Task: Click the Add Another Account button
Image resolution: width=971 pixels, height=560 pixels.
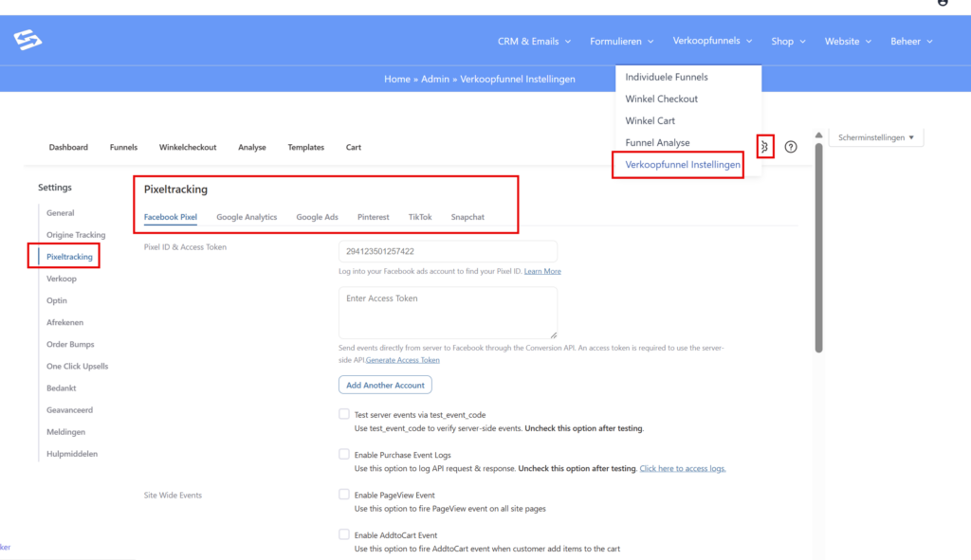Action: pyautogui.click(x=385, y=385)
